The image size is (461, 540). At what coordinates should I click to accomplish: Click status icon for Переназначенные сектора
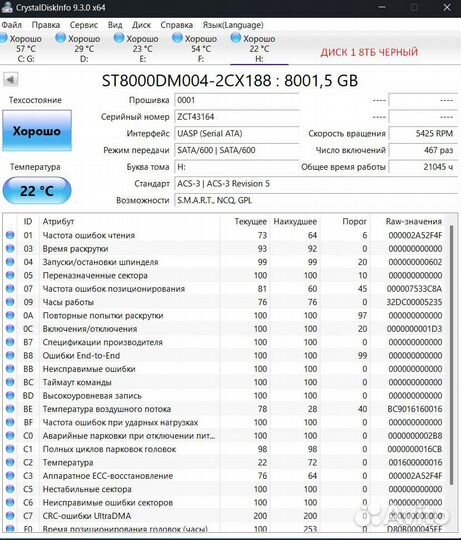(x=10, y=275)
